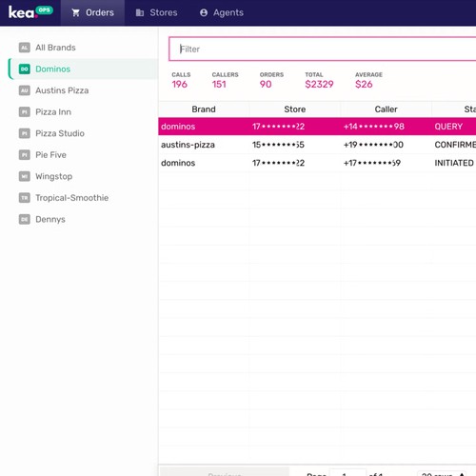Sort by the Brand column header
The width and height of the screenshot is (476, 476).
coord(204,109)
